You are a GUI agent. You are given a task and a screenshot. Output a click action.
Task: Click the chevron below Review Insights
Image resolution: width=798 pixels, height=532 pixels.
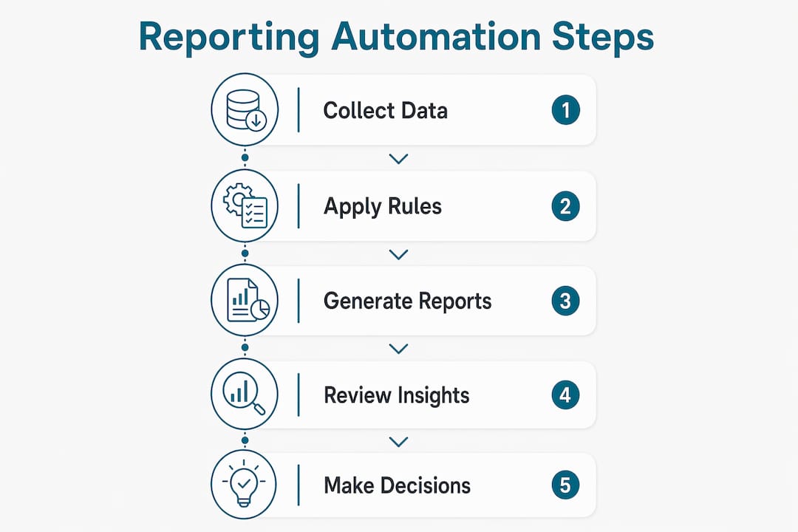(x=398, y=441)
